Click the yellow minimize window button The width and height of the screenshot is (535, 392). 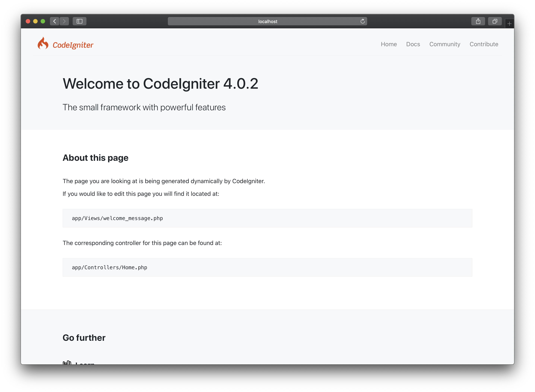35,21
